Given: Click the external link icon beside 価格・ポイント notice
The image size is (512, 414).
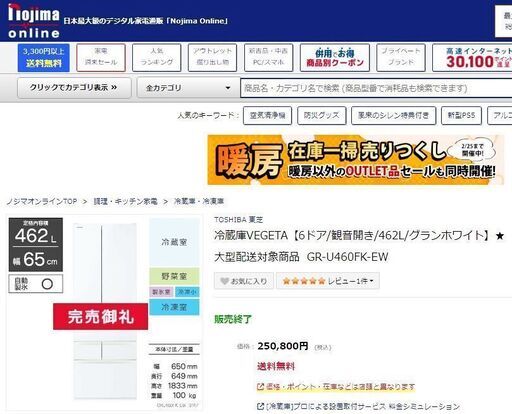Looking at the screenshot, I should pos(260,387).
